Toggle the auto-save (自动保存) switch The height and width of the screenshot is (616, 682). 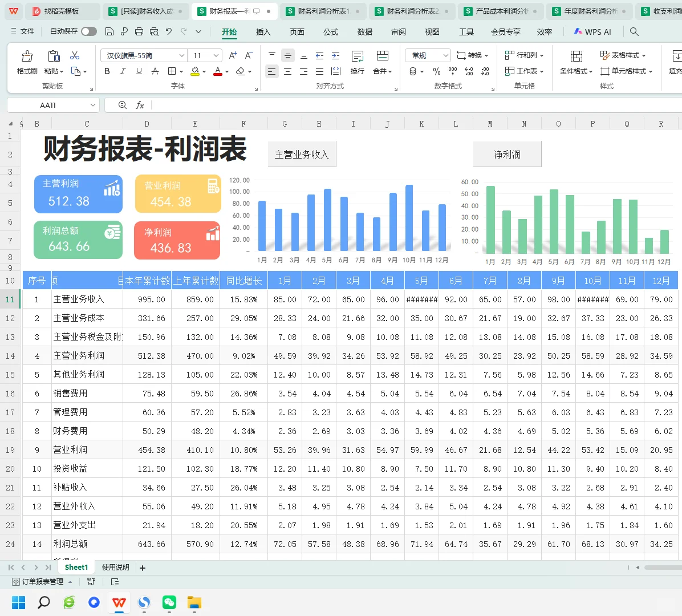tap(89, 31)
